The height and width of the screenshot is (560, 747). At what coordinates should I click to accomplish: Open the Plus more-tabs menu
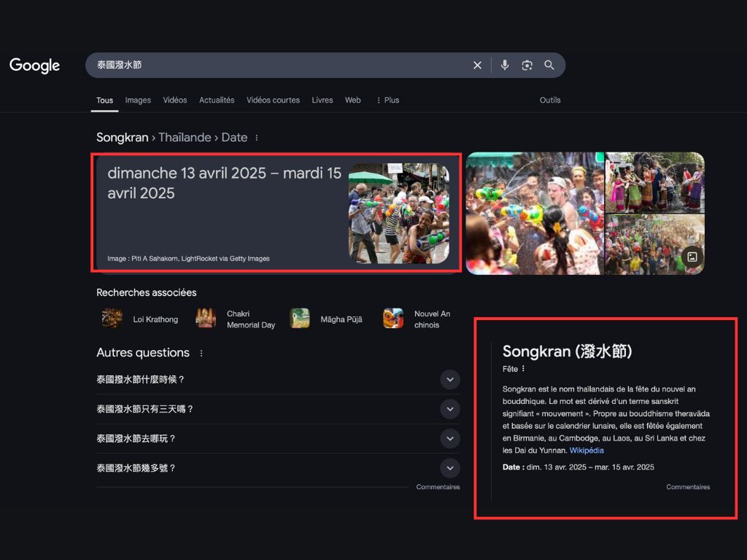click(388, 100)
